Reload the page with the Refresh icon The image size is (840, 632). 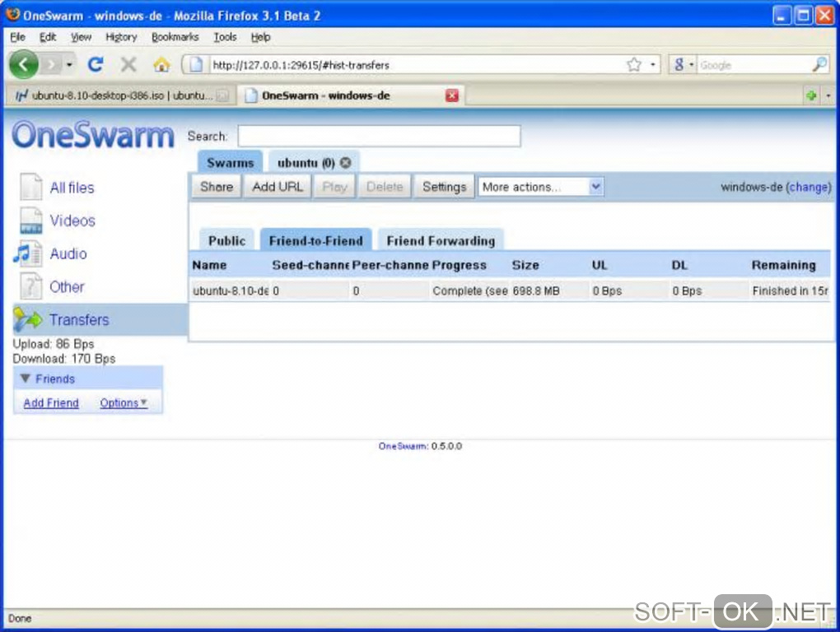(x=96, y=65)
